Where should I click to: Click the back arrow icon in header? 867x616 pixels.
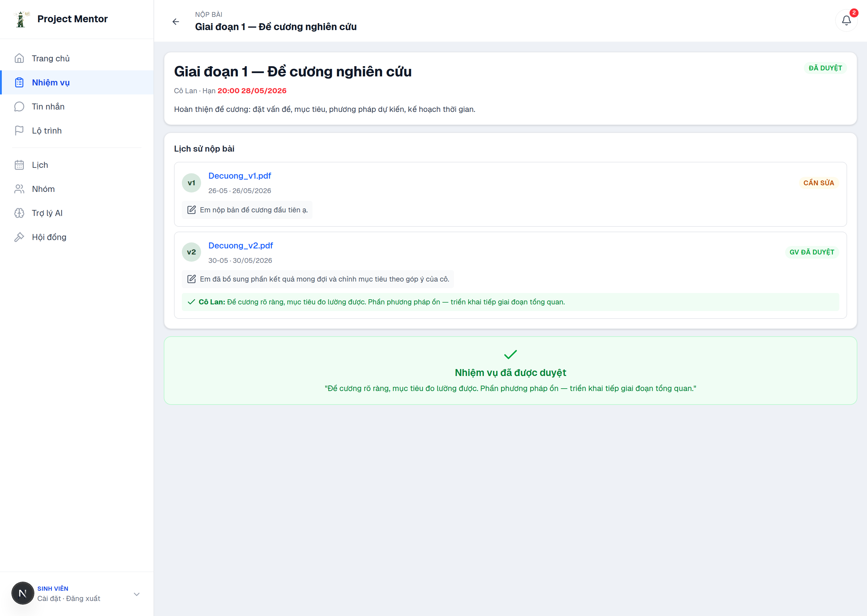coord(176,22)
